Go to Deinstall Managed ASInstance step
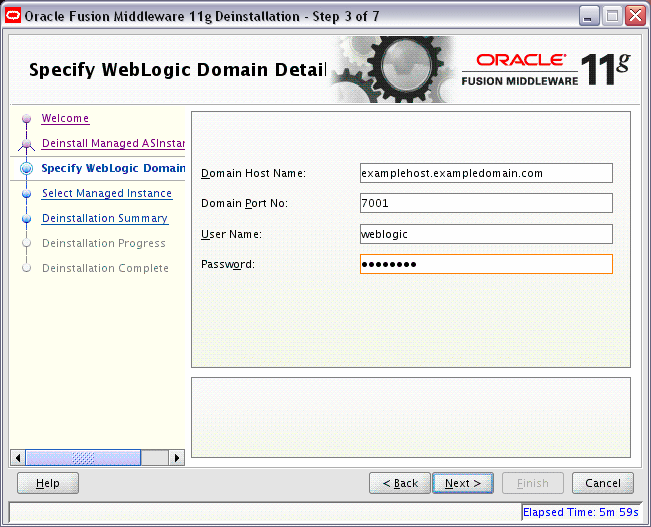 coord(113,143)
